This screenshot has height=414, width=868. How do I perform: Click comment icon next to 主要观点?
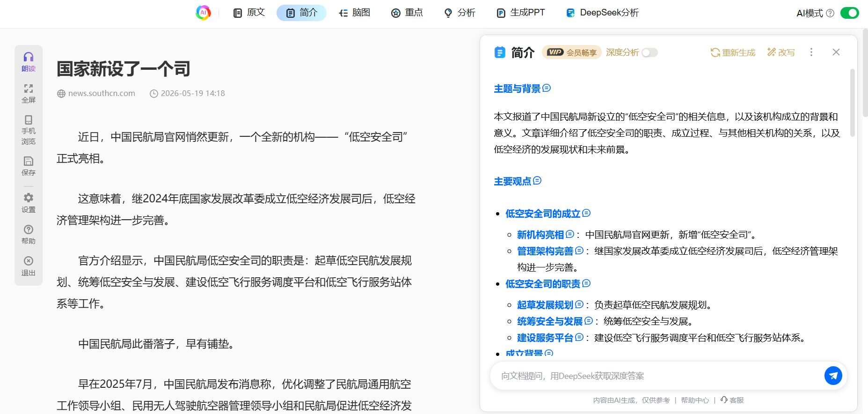click(537, 180)
